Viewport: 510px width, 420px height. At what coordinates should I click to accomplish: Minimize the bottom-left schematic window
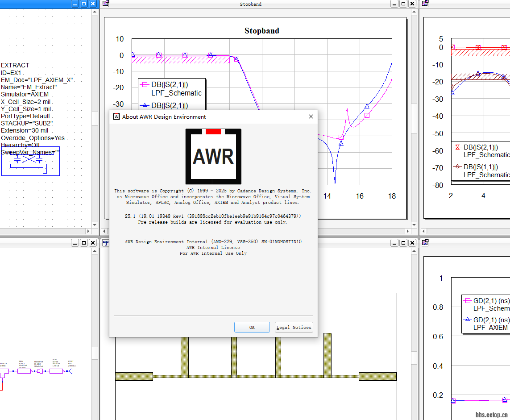click(x=75, y=243)
